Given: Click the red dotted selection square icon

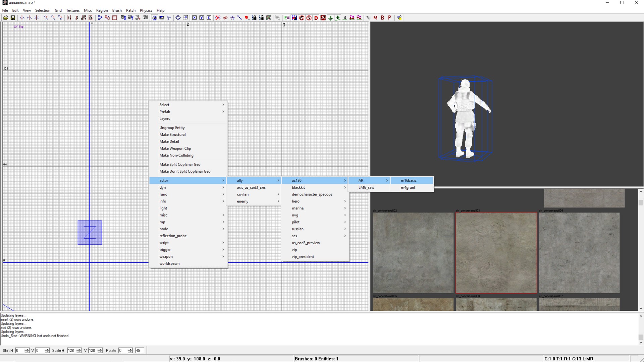Looking at the screenshot, I should click(114, 18).
